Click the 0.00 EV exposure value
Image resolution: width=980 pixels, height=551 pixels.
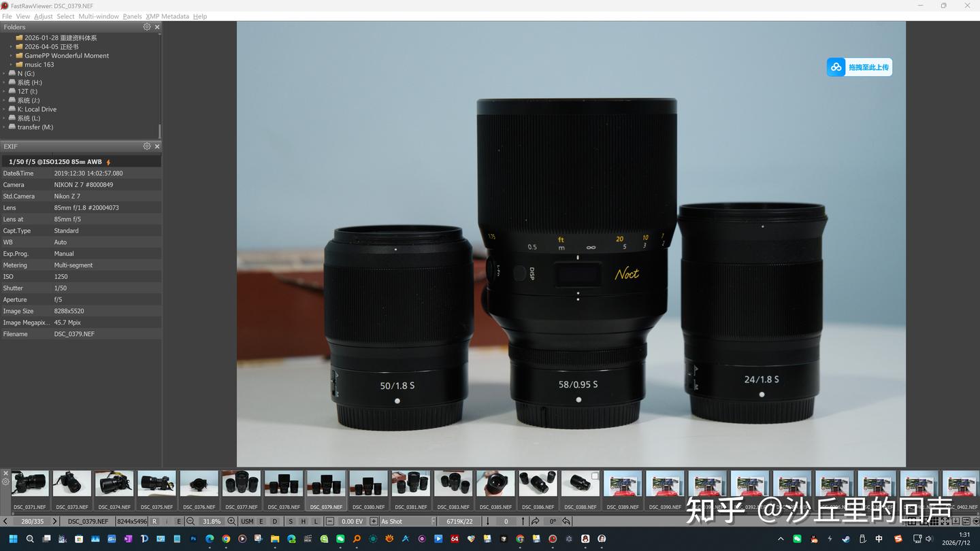pos(352,521)
